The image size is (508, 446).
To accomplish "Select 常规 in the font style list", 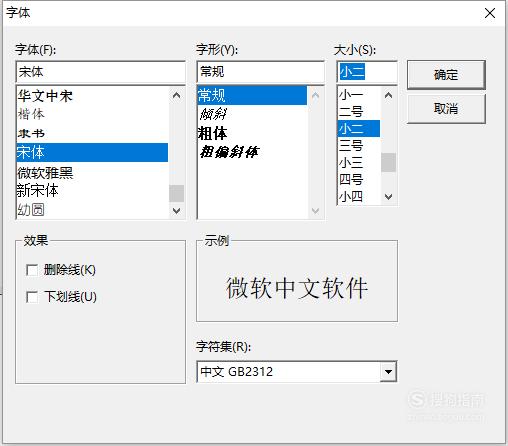I will (x=252, y=96).
